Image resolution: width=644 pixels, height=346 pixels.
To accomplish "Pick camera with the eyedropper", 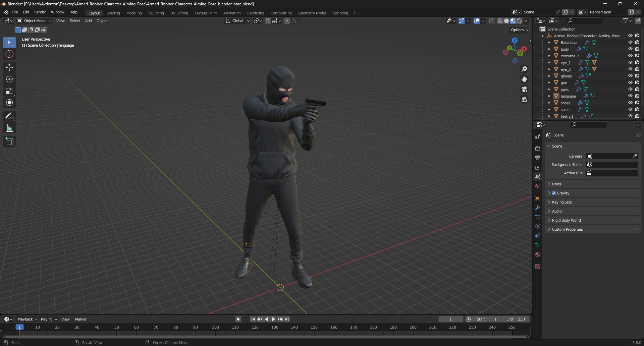I will pyautogui.click(x=635, y=156).
